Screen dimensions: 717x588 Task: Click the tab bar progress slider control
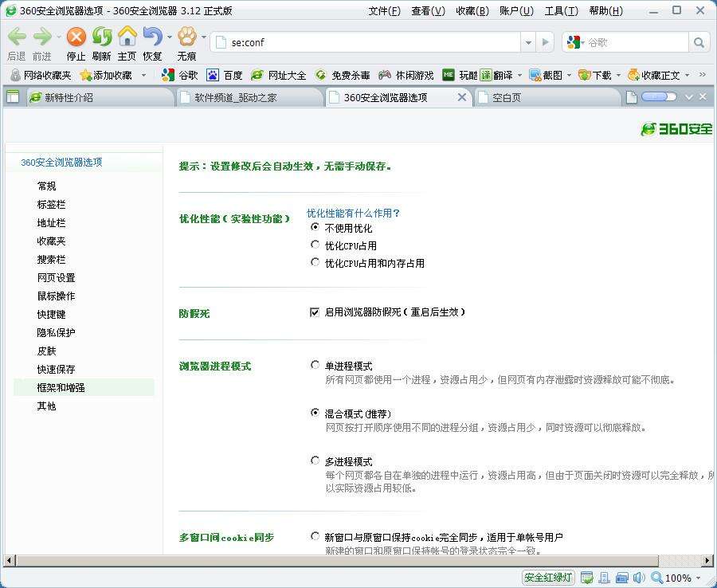(x=659, y=96)
